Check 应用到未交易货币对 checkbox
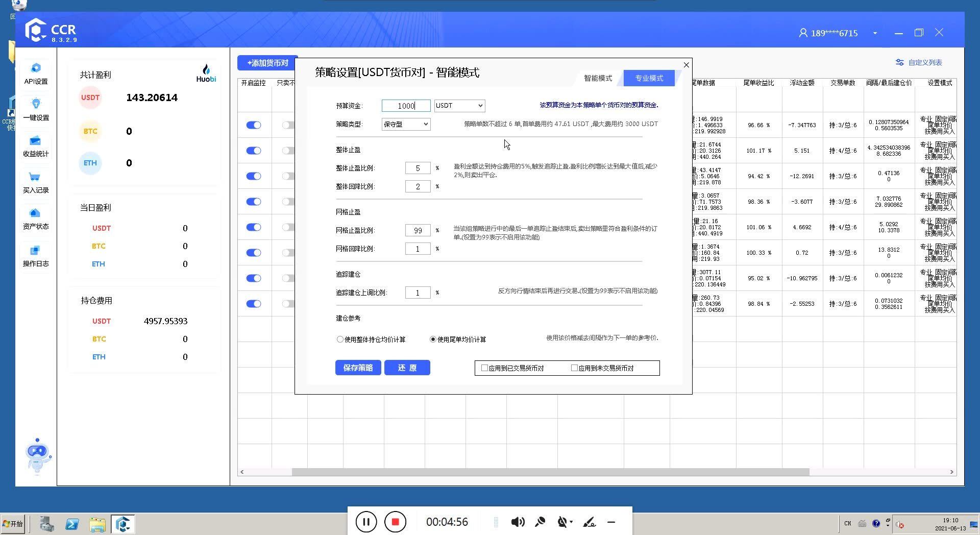Image resolution: width=980 pixels, height=535 pixels. (574, 368)
